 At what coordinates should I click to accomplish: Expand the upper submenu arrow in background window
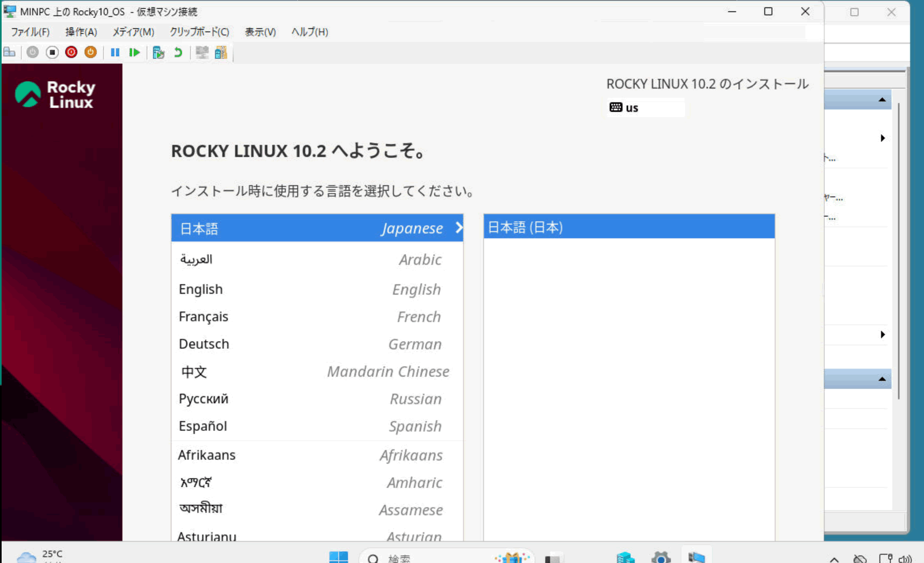tap(883, 138)
